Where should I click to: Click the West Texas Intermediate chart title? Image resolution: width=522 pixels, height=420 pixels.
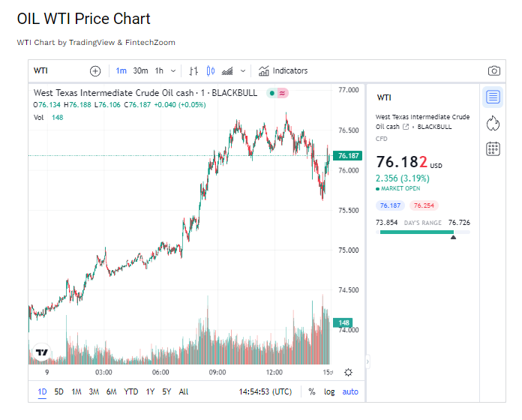[x=145, y=93]
